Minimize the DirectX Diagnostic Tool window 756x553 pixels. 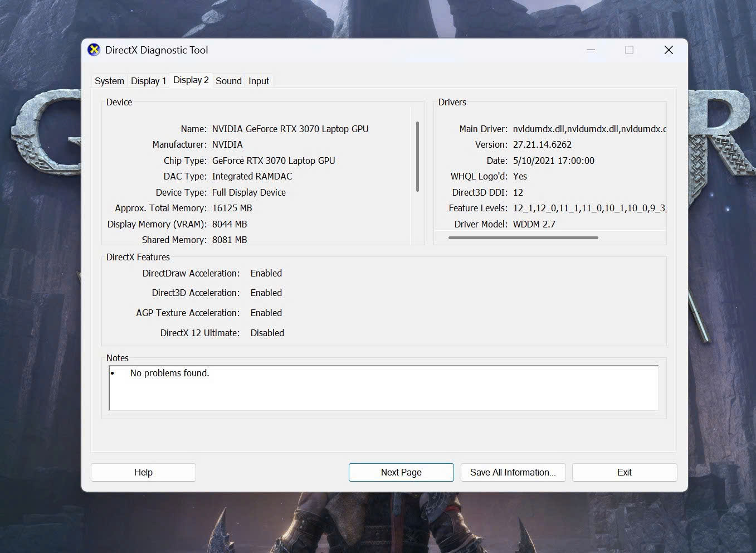tap(591, 50)
